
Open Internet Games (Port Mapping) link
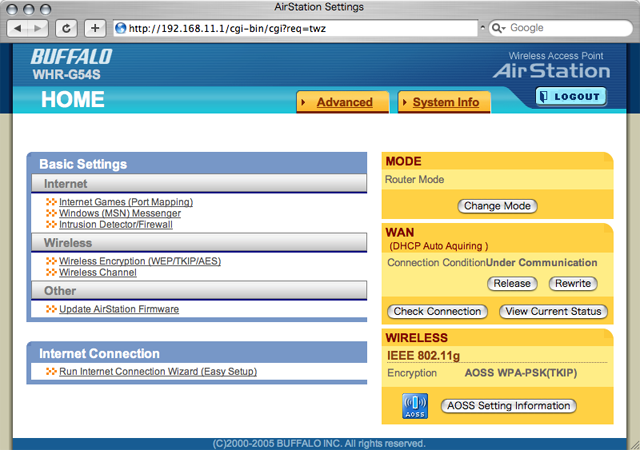(x=126, y=202)
